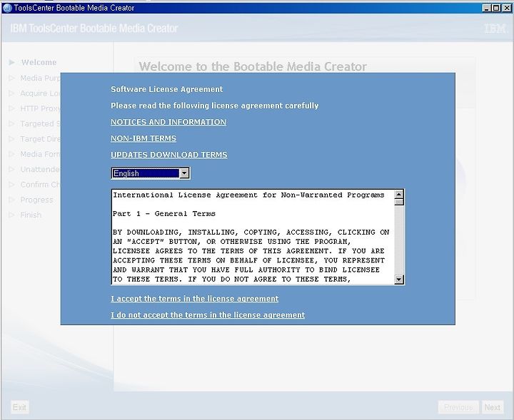The width and height of the screenshot is (514, 420).
Task: Click the arrow icon beside Progress
Action: pyautogui.click(x=12, y=200)
